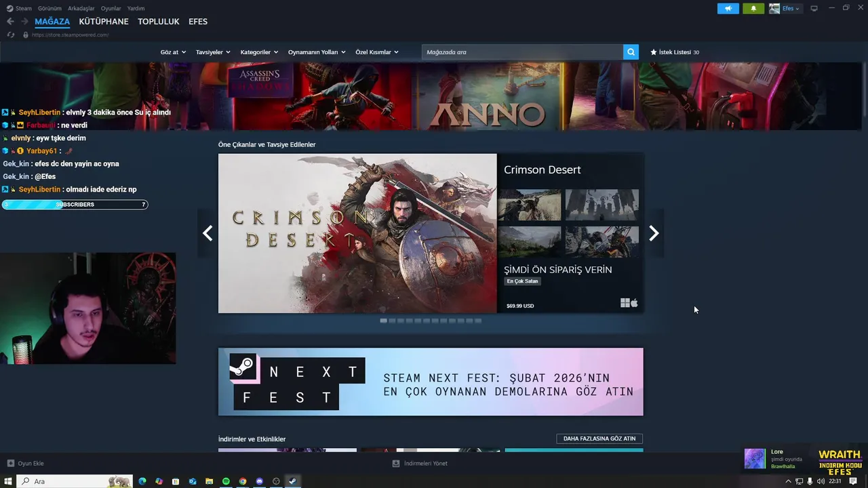Open the EFES profile tab
868x488 pixels.
tap(198, 22)
